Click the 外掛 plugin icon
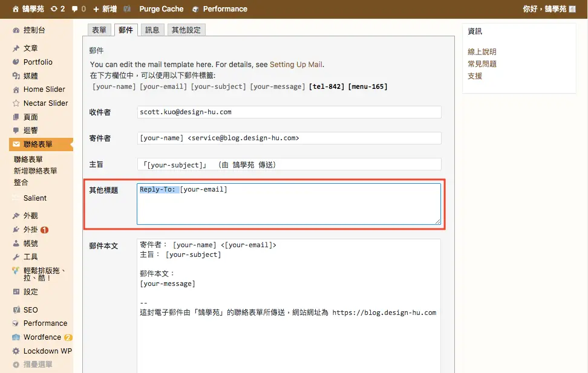The width and height of the screenshot is (588, 373). pyautogui.click(x=16, y=230)
